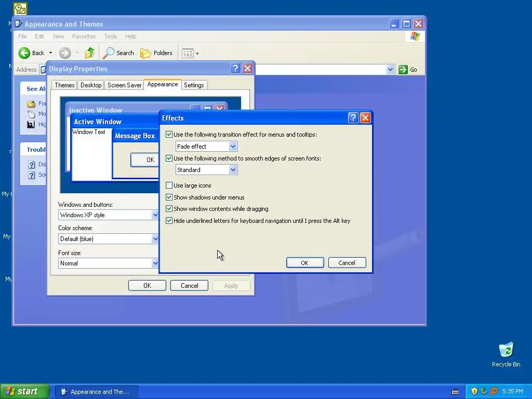Click the High Contrast icon in See Also
The image size is (532, 399).
click(31, 125)
